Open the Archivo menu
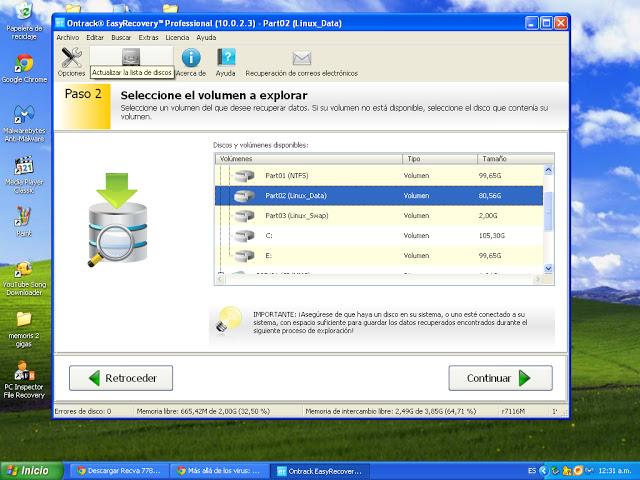The width and height of the screenshot is (640, 480). pyautogui.click(x=67, y=37)
